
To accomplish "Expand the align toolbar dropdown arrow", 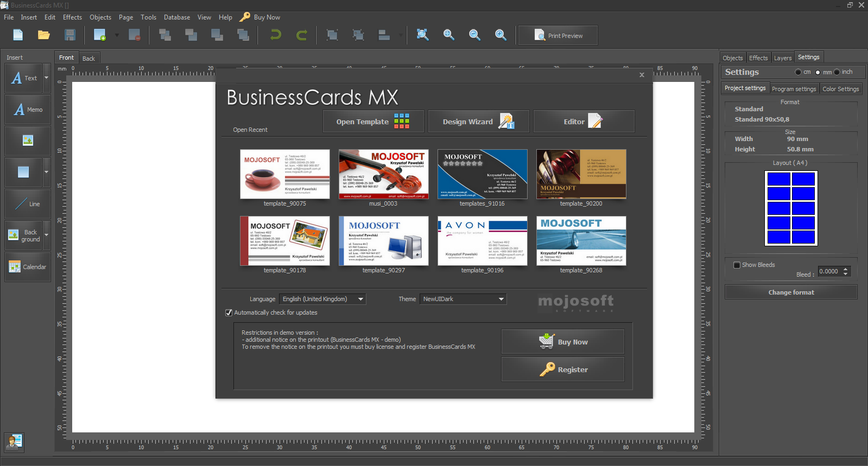I will tap(401, 35).
